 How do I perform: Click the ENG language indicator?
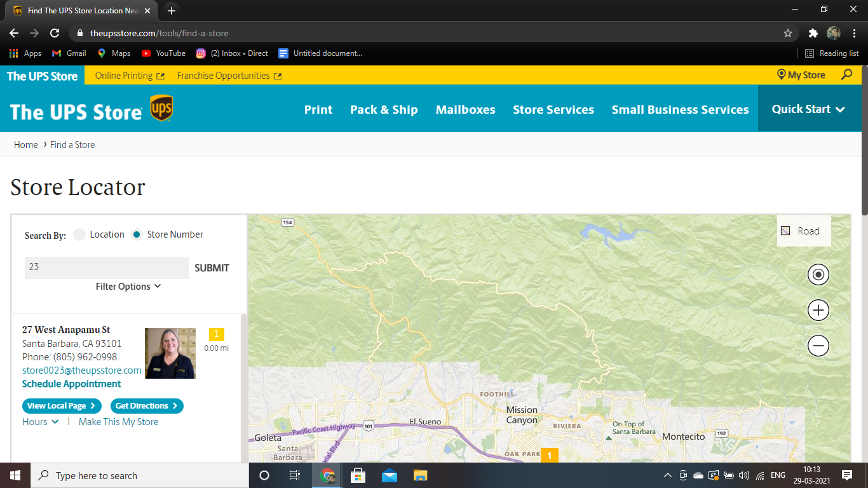778,475
